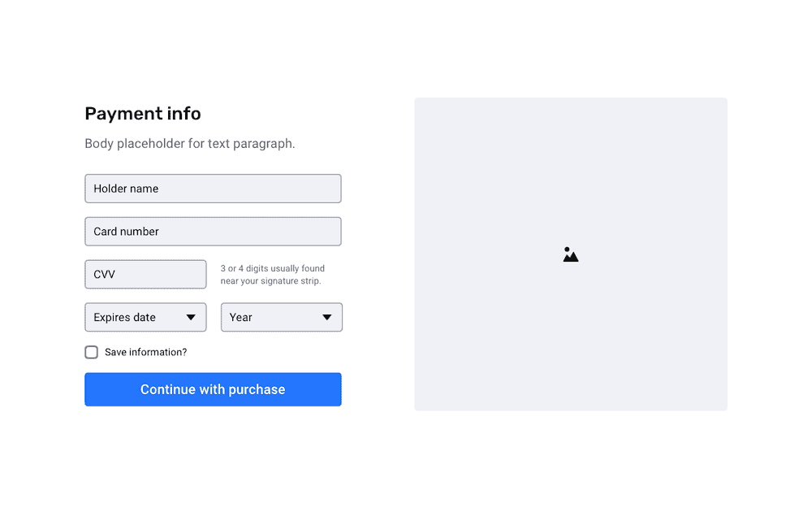Click the mountain image placeholder icon
Viewport: 812px width, 508px height.
pyautogui.click(x=570, y=254)
